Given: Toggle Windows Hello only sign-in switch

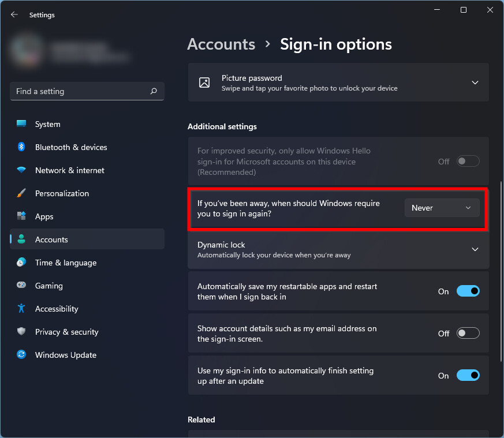Looking at the screenshot, I should (468, 162).
